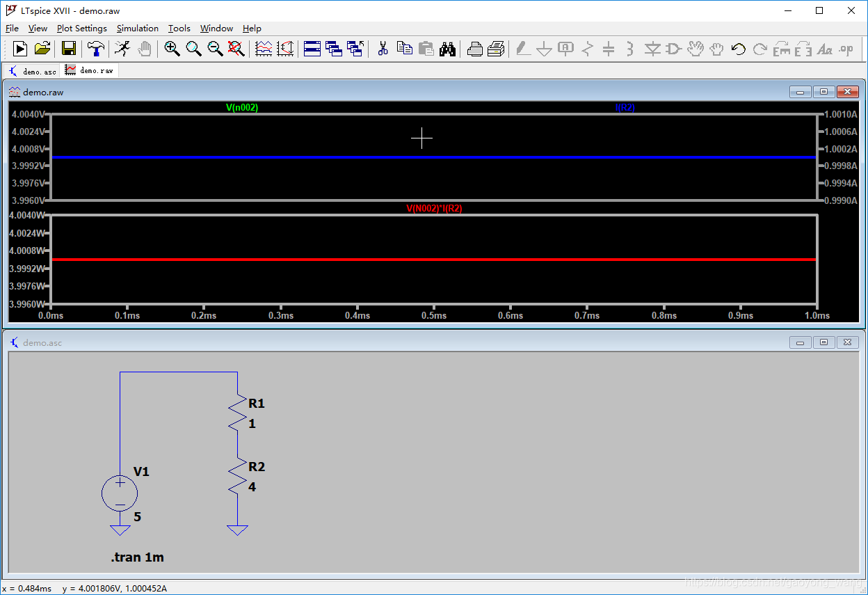
Task: Select resistor R2 in schematic
Action: pyautogui.click(x=238, y=475)
